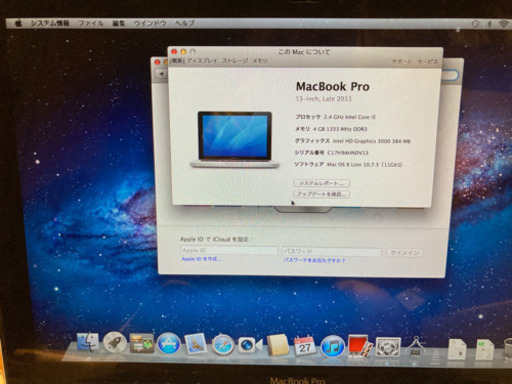
Task: Click the search field in rear window
Action: pos(450,75)
